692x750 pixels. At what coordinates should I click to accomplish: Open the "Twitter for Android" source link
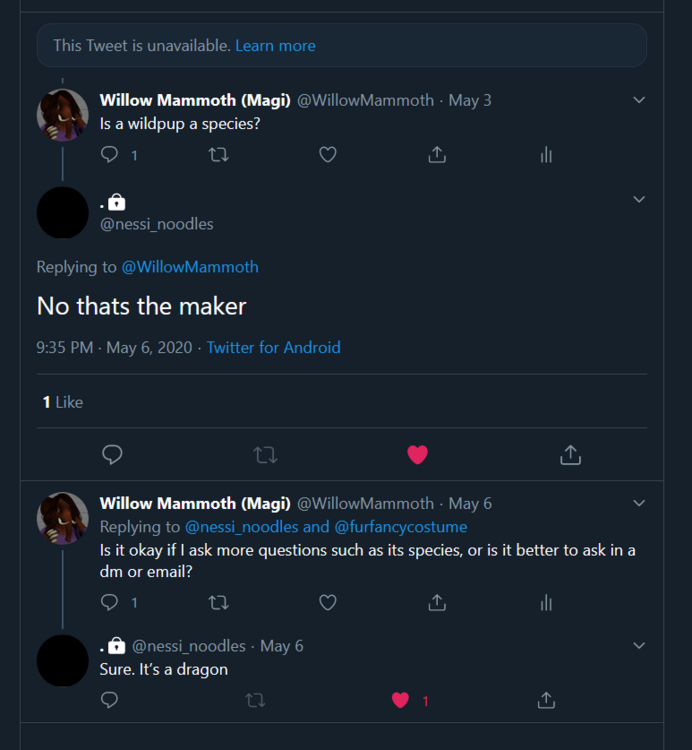click(x=273, y=348)
